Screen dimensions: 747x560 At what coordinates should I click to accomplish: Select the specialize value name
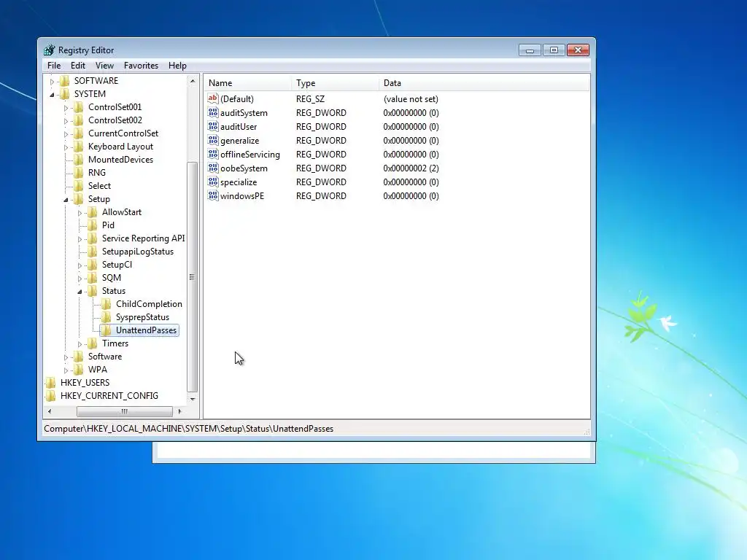(239, 182)
